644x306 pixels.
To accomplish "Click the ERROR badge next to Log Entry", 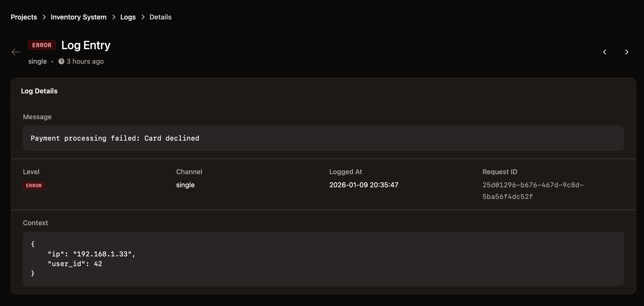I will [42, 45].
